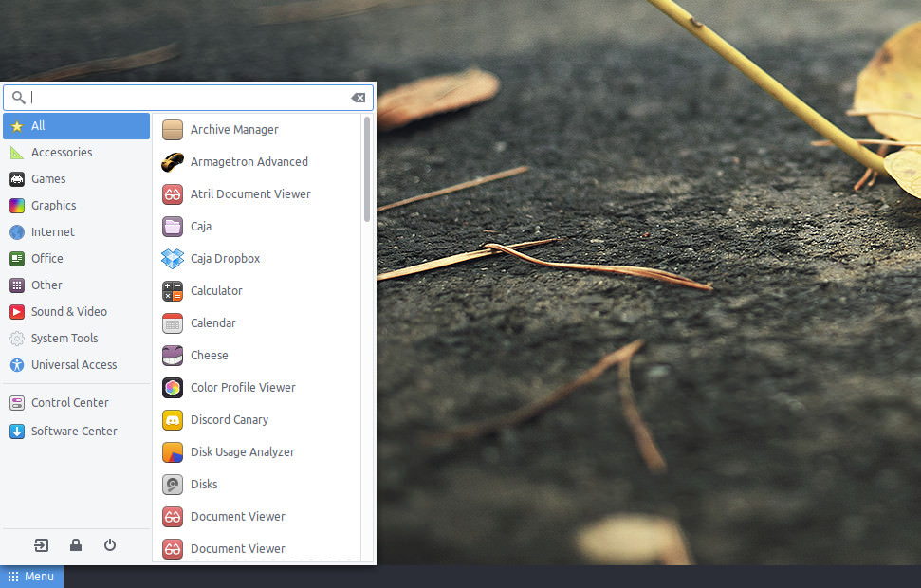Image resolution: width=921 pixels, height=588 pixels.
Task: Select the Games category
Action: (x=77, y=179)
